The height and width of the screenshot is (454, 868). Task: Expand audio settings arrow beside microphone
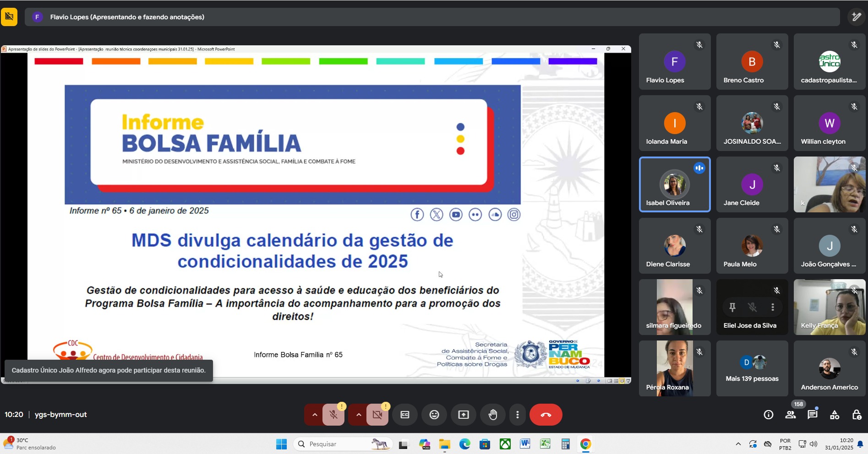click(x=315, y=415)
